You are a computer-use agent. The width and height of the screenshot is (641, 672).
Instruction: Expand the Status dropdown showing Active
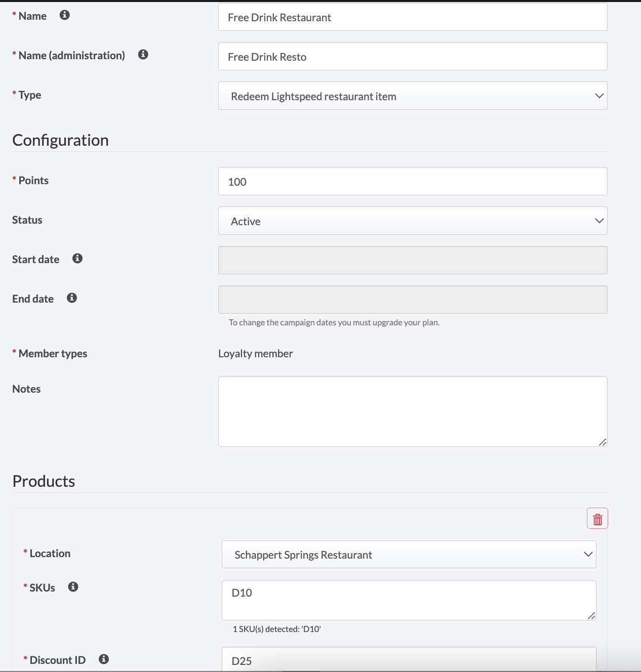click(x=413, y=221)
